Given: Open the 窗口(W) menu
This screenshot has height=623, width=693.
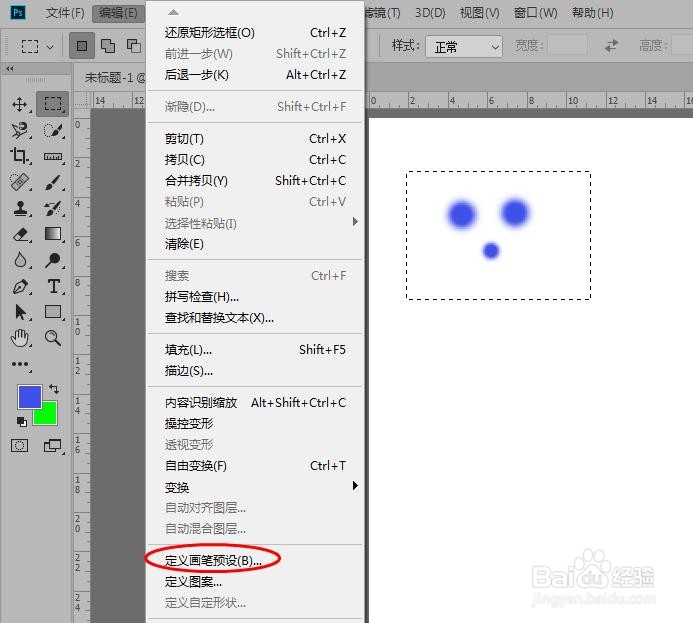Looking at the screenshot, I should [x=535, y=13].
